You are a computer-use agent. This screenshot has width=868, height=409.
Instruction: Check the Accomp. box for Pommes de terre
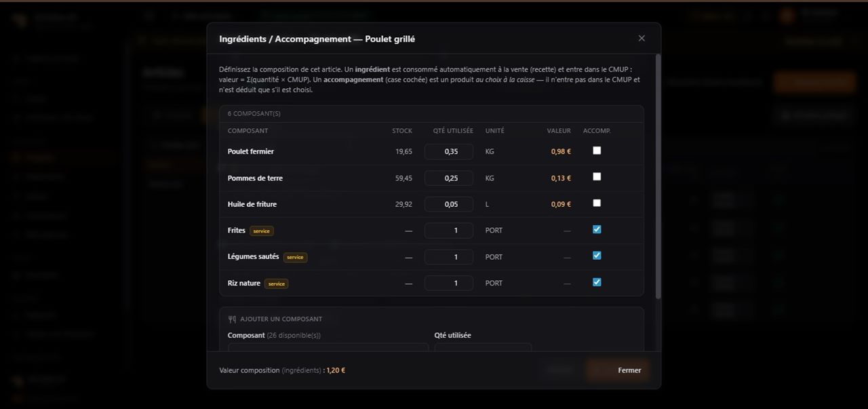pyautogui.click(x=597, y=176)
